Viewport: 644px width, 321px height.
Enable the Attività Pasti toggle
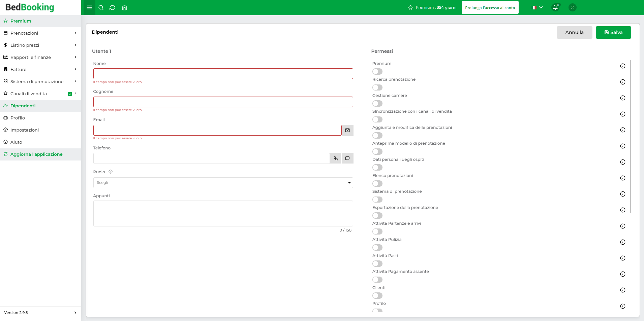[x=377, y=263]
